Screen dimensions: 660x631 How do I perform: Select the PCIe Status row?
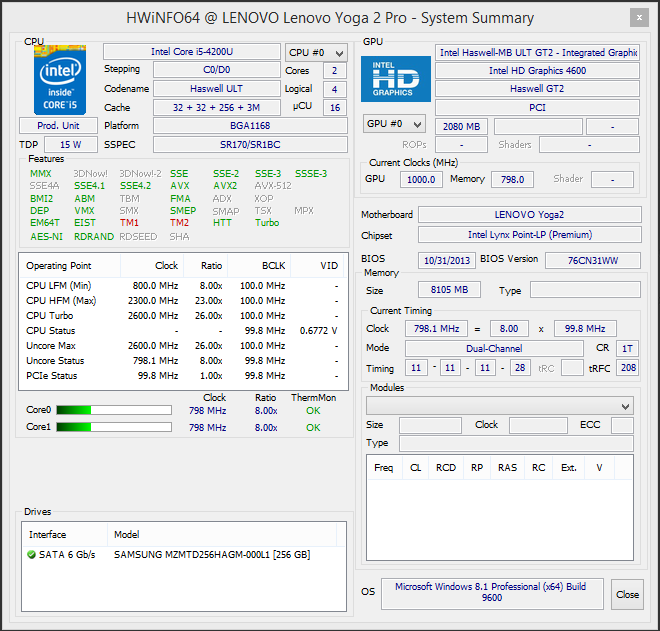[183, 375]
